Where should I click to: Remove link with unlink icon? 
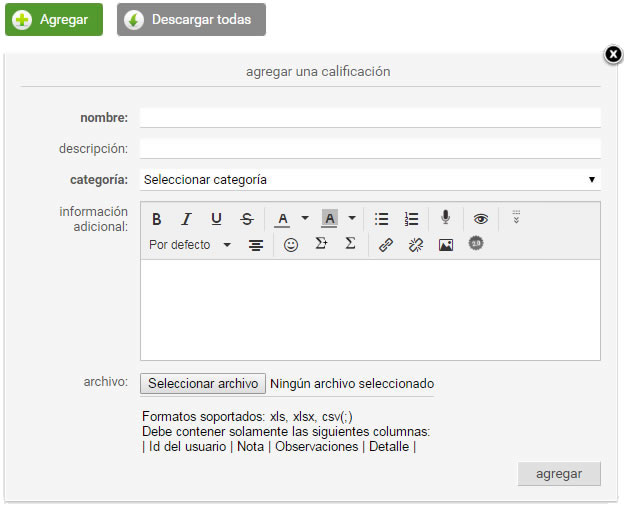pos(416,244)
